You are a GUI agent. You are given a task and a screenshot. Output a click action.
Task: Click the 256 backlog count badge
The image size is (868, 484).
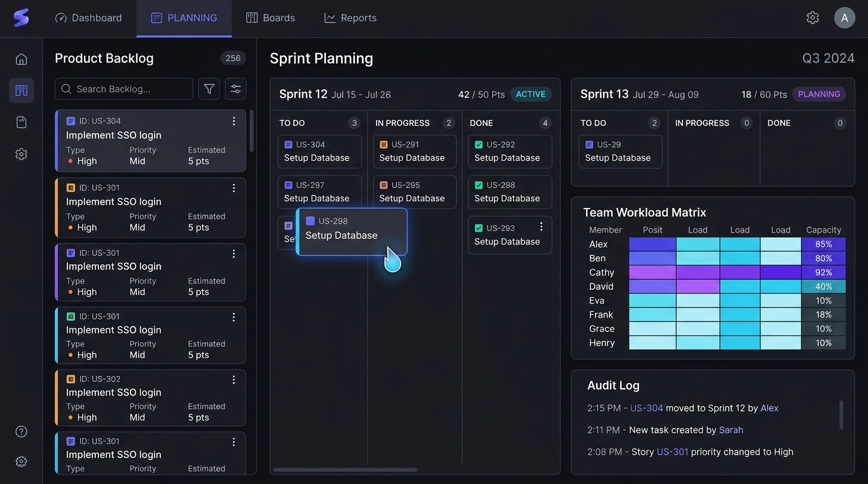point(233,58)
